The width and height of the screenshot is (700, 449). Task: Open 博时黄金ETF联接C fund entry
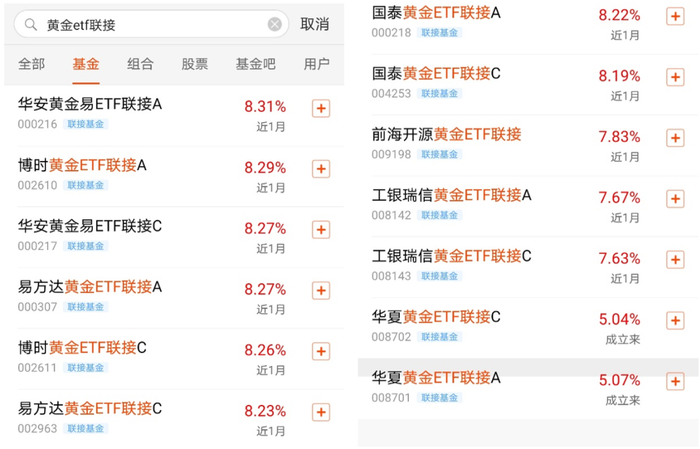[x=83, y=348]
